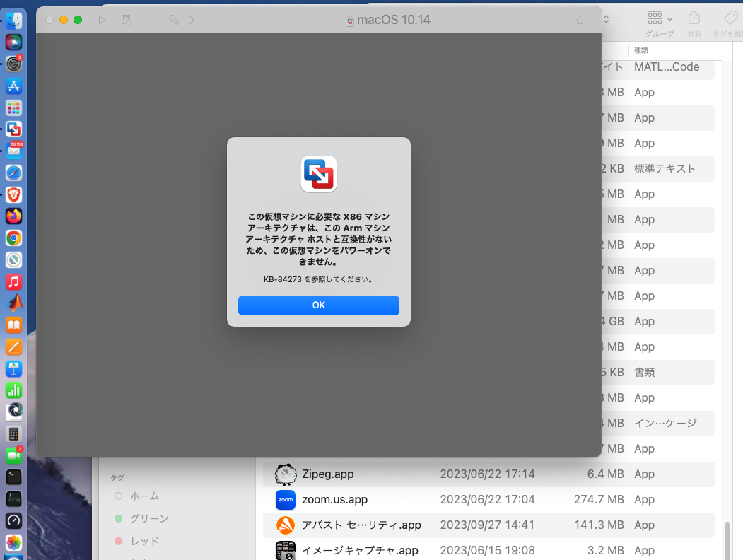Click the up-down chevron in Finder toolbar

point(606,19)
